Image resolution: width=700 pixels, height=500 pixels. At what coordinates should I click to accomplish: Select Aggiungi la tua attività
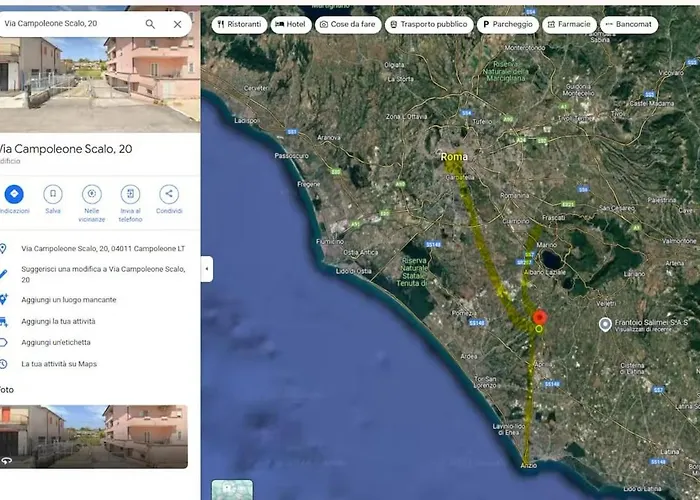[x=58, y=321]
